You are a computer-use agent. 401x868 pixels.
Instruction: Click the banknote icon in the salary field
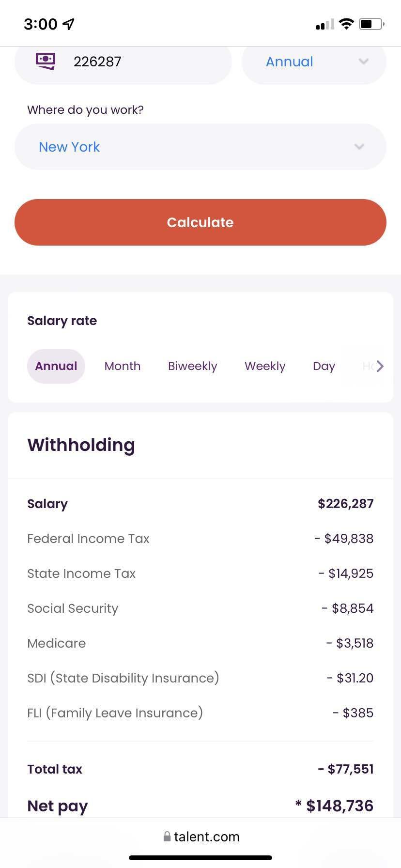click(45, 61)
